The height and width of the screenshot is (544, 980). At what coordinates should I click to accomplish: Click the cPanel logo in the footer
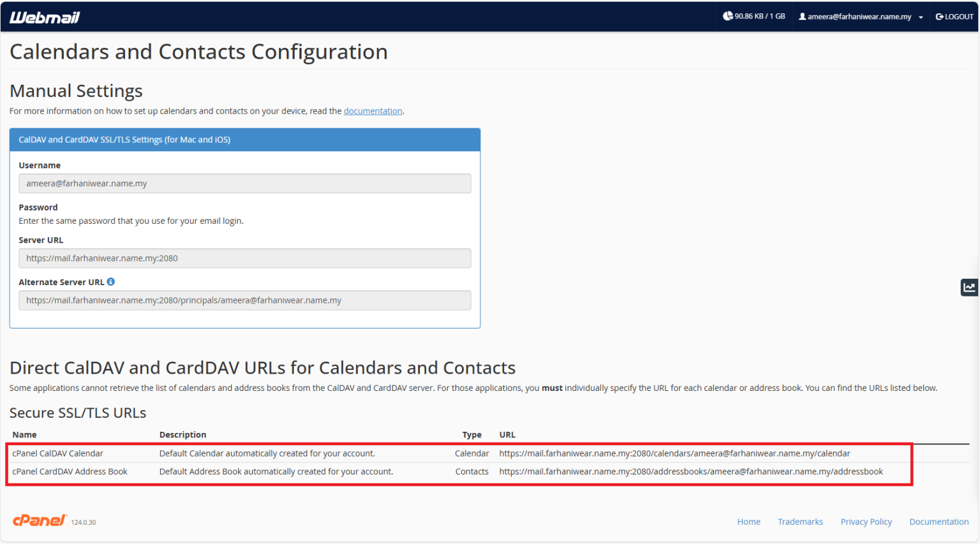click(40, 520)
